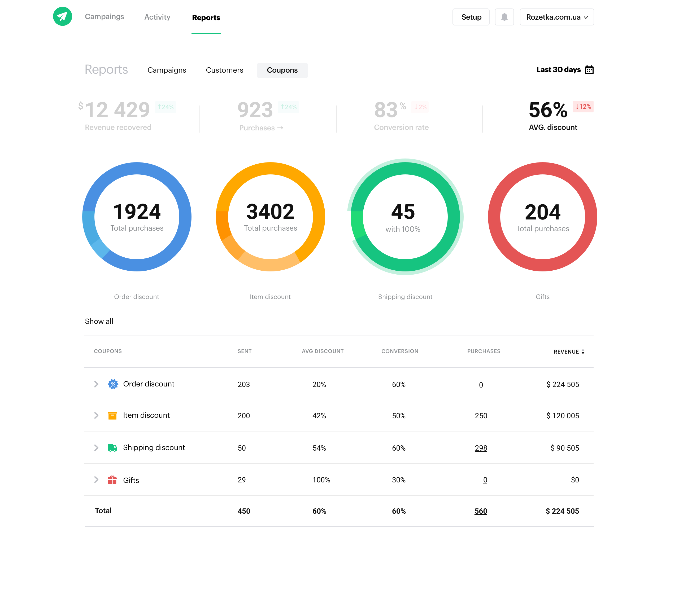Click the calendar icon beside Last 30 days
Screen dimensions: 679x616
click(589, 70)
